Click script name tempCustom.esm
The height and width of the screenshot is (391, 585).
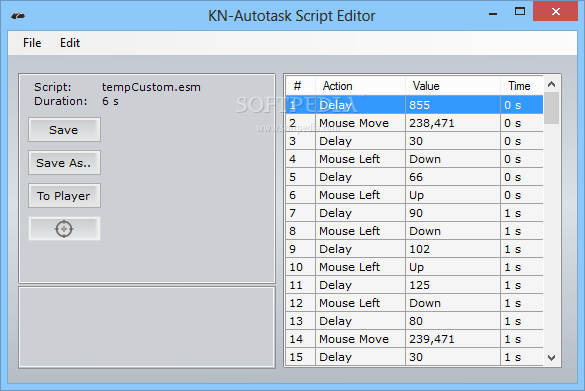(151, 87)
